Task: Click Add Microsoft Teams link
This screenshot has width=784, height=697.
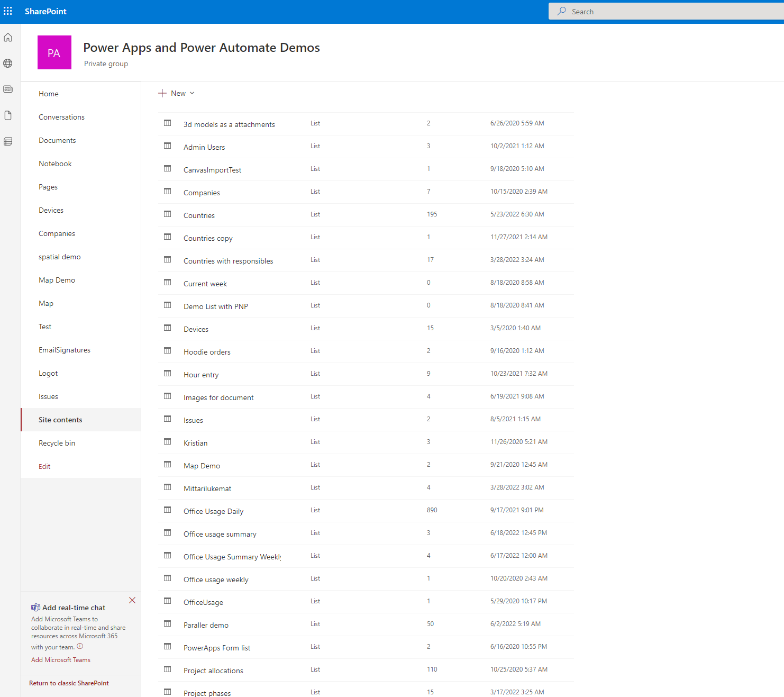Action: tap(61, 660)
